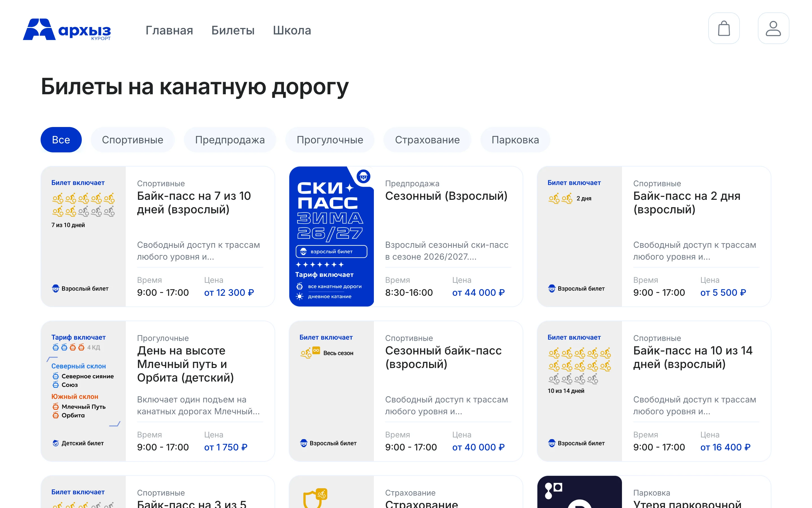The height and width of the screenshot is (508, 812).
Task: Filter tickets by Парковка
Action: pos(515,140)
